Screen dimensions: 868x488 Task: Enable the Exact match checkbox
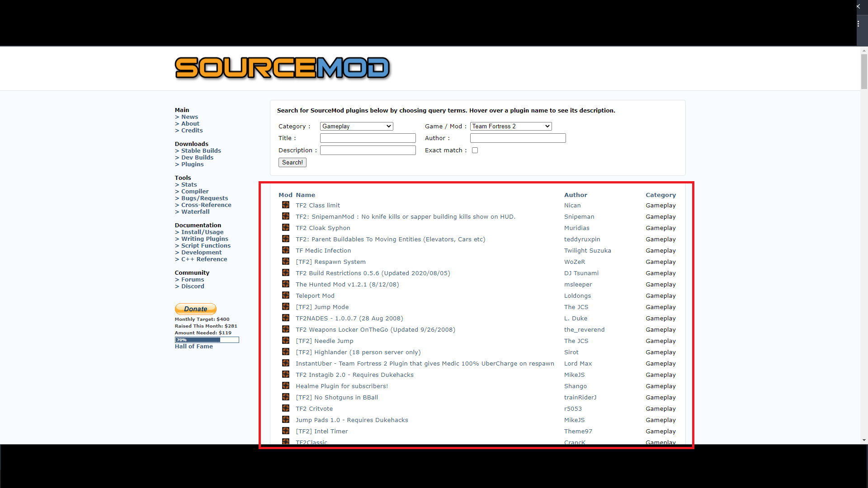[475, 150]
